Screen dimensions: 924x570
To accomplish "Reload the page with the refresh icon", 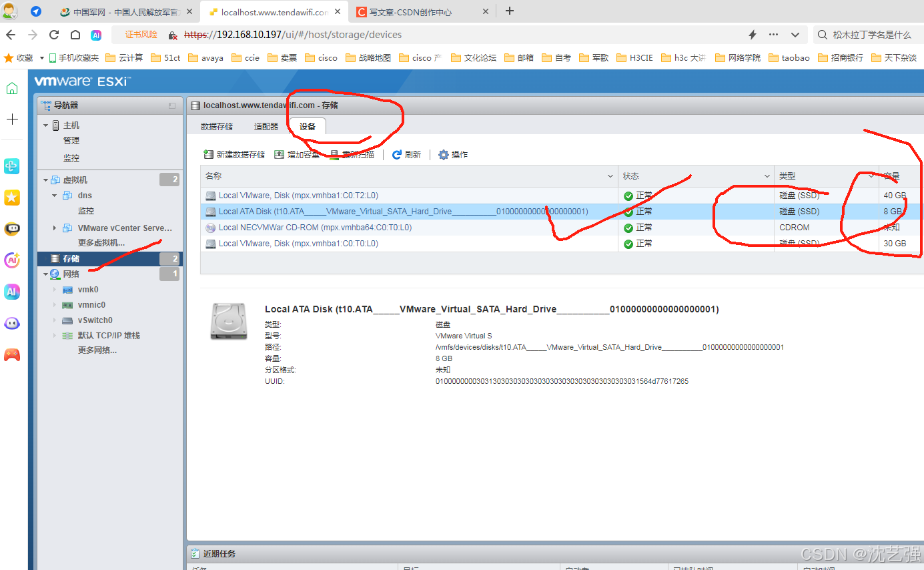I will (x=54, y=35).
